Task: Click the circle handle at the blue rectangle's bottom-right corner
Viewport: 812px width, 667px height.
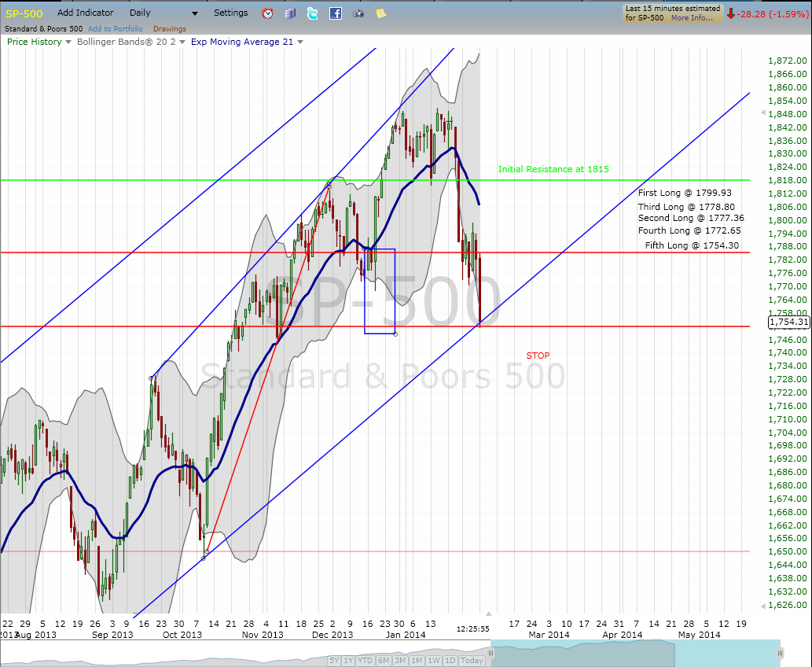Action: pos(395,334)
